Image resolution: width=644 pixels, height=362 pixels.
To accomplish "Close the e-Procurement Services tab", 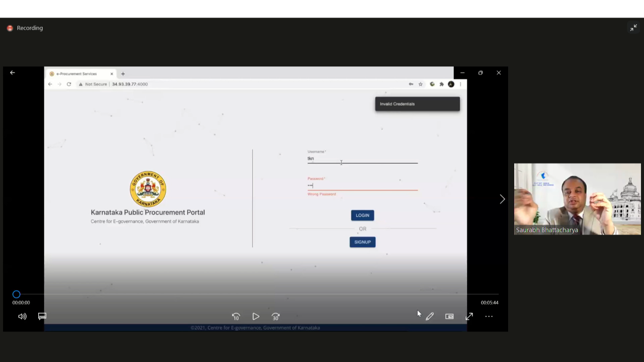I will pyautogui.click(x=112, y=74).
